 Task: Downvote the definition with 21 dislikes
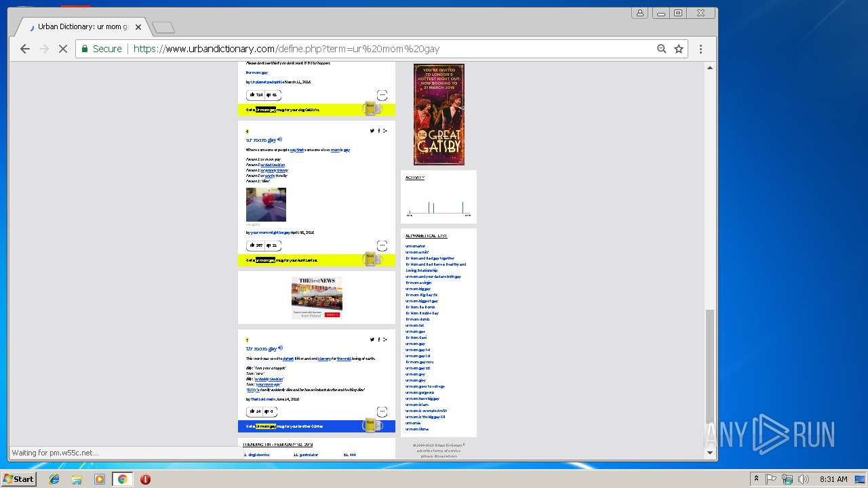click(x=272, y=245)
